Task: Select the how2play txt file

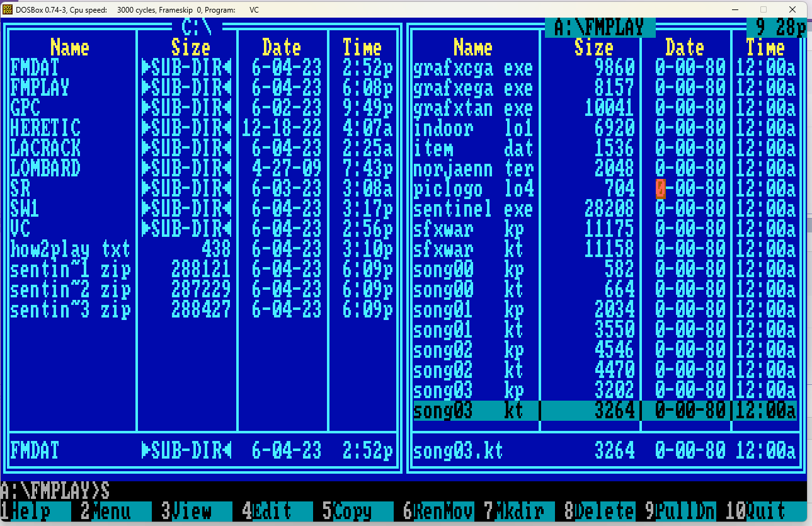Action: click(202, 249)
